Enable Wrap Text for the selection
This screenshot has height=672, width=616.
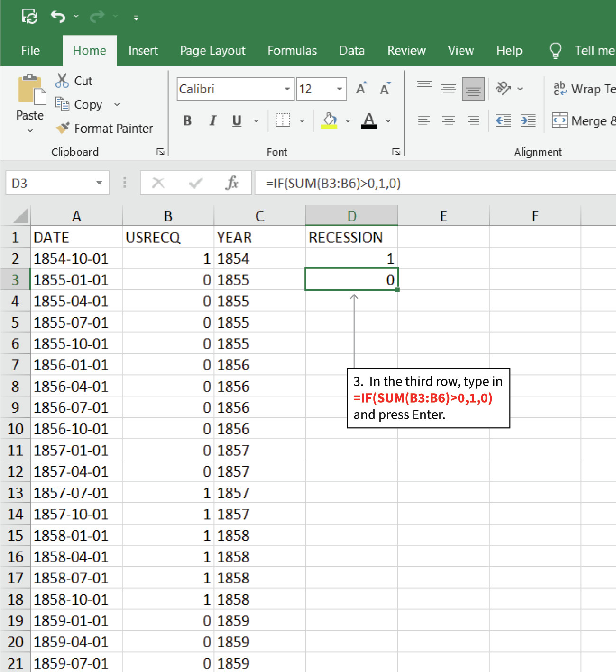point(582,88)
